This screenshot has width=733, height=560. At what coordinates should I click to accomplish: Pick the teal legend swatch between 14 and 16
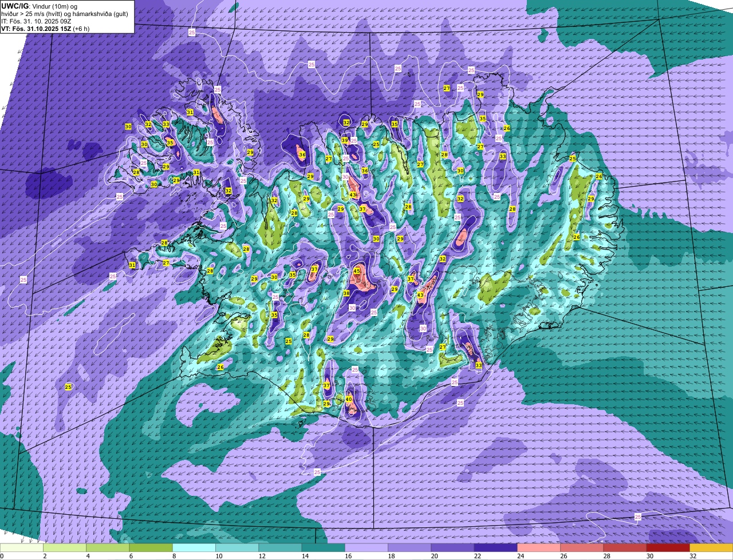point(323,547)
